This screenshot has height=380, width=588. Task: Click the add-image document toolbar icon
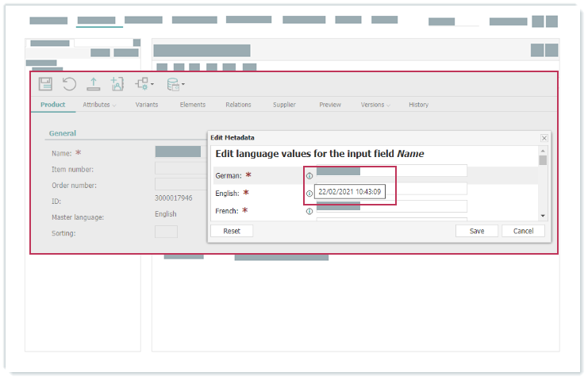pos(117,84)
